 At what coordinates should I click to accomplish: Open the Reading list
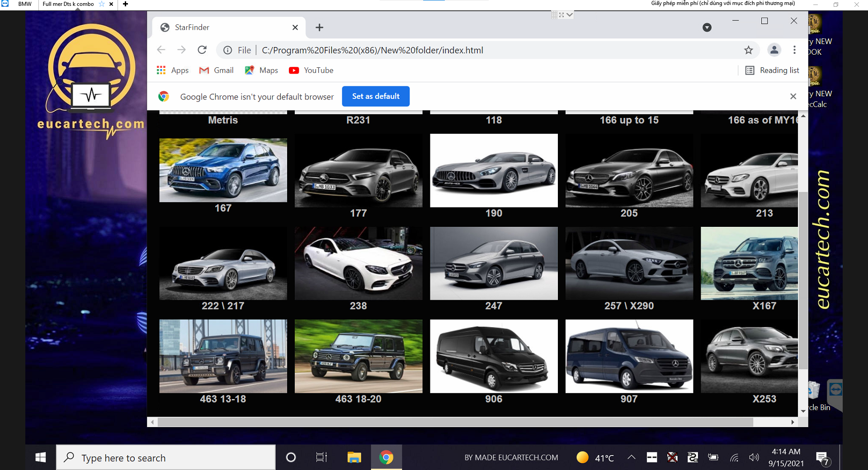coord(772,70)
